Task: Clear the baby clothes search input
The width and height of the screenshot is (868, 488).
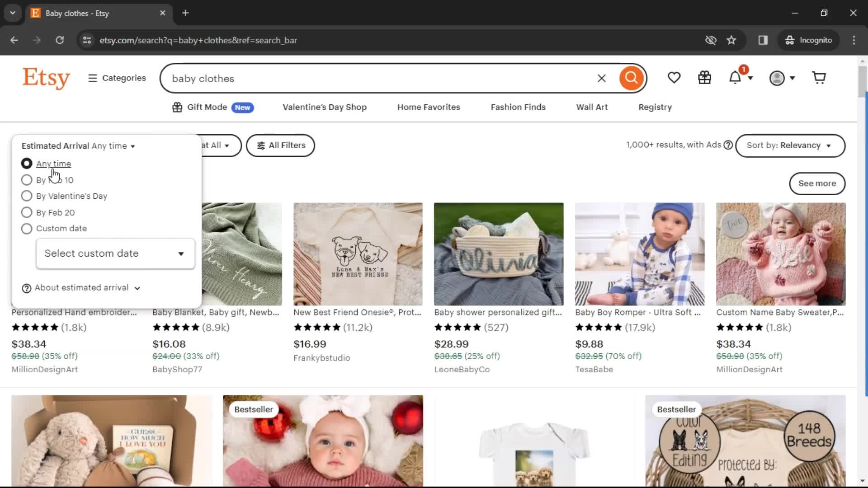Action: click(602, 78)
